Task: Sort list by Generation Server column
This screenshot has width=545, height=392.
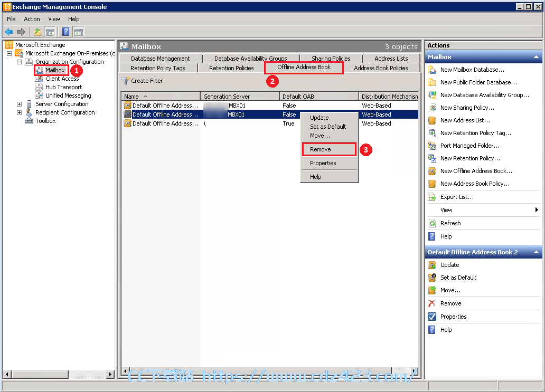Action: [x=240, y=97]
